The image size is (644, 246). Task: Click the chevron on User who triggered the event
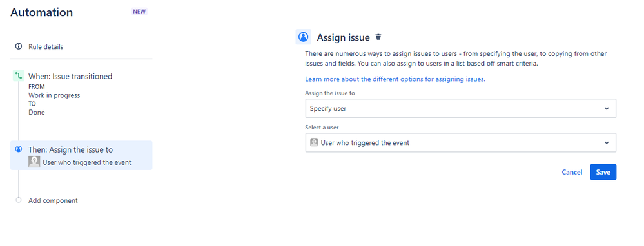[x=607, y=143]
